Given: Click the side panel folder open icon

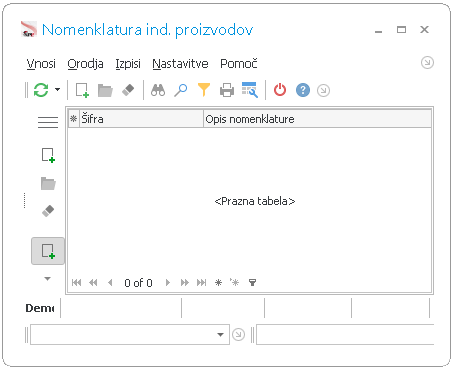Looking at the screenshot, I should tap(48, 183).
